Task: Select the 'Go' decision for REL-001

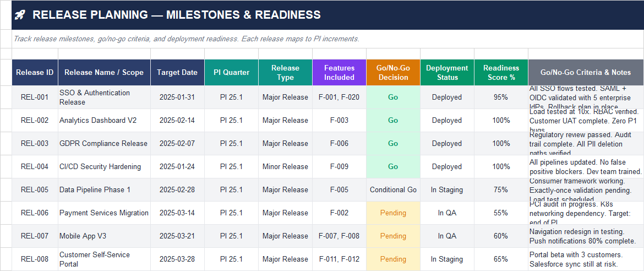Action: tap(393, 97)
